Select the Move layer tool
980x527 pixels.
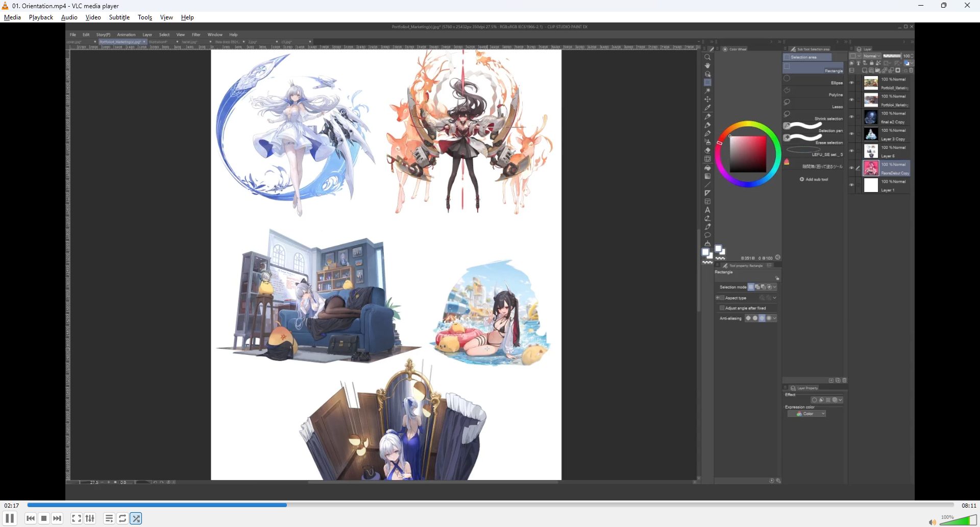point(707,99)
